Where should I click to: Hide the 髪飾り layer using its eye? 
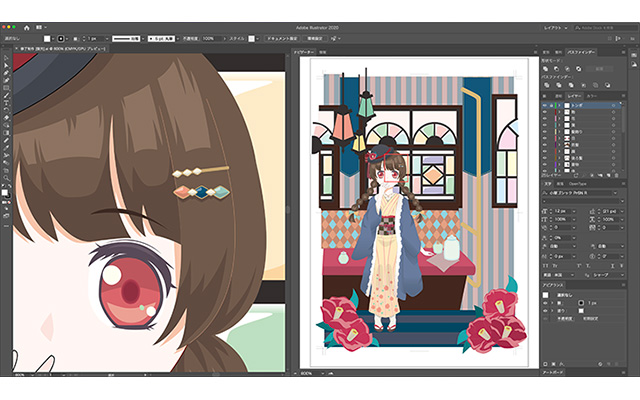[544, 132]
